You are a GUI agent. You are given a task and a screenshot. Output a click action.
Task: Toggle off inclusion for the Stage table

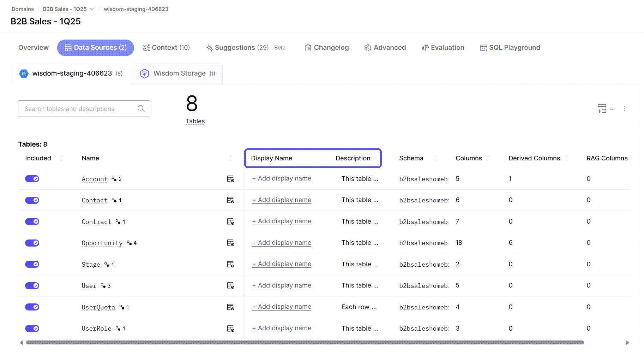pos(32,264)
